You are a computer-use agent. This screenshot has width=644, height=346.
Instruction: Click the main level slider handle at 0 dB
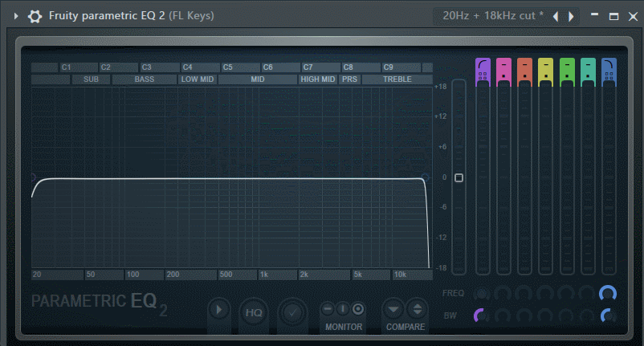pyautogui.click(x=459, y=177)
